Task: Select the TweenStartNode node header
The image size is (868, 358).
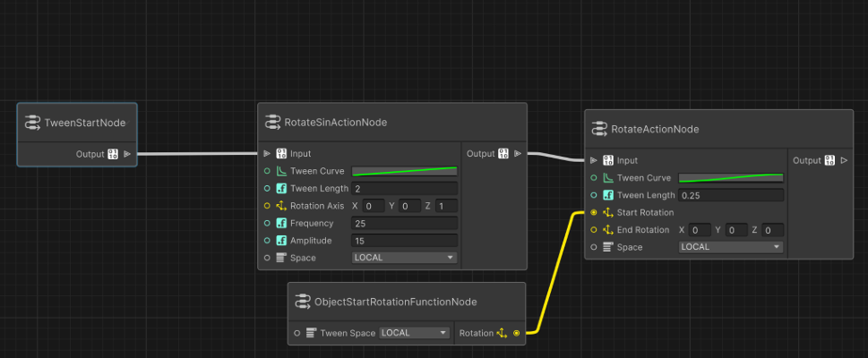Action: [77, 123]
